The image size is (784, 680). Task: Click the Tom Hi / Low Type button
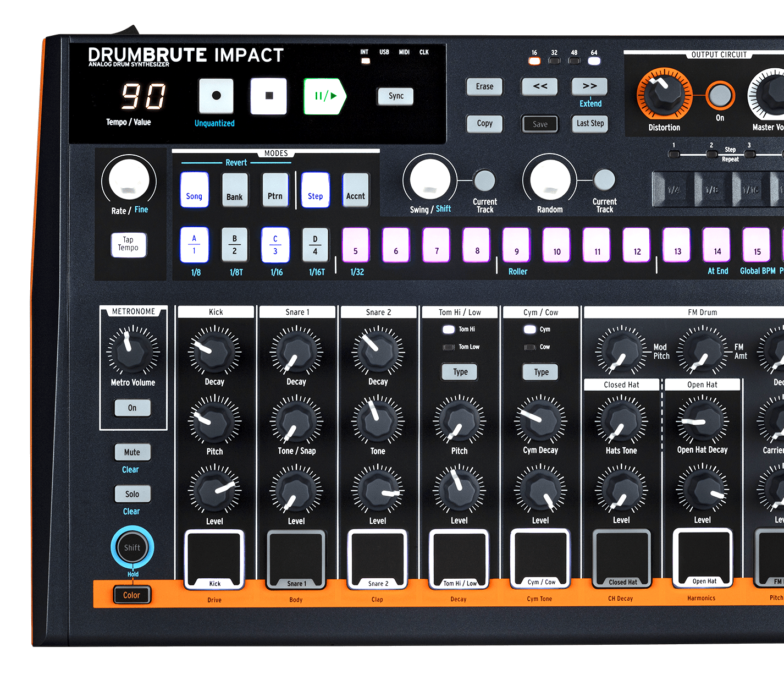coord(460,372)
